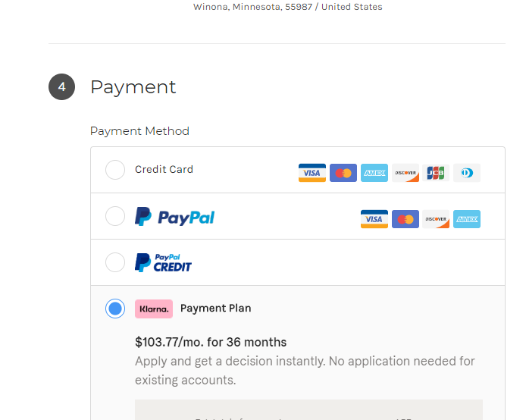Click the $103.77/mo. for 36 months text
Screen dimensions: 526x420
[x=211, y=342]
